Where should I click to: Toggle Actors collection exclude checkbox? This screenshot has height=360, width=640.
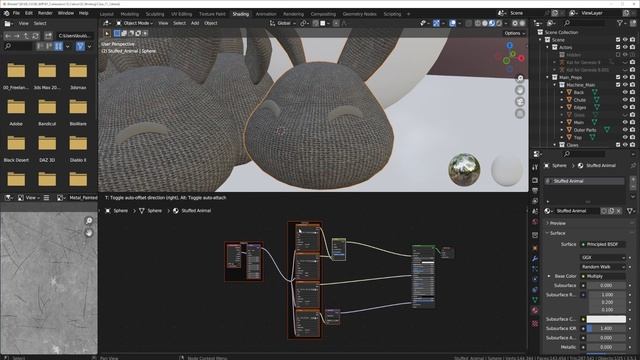tap(618, 47)
